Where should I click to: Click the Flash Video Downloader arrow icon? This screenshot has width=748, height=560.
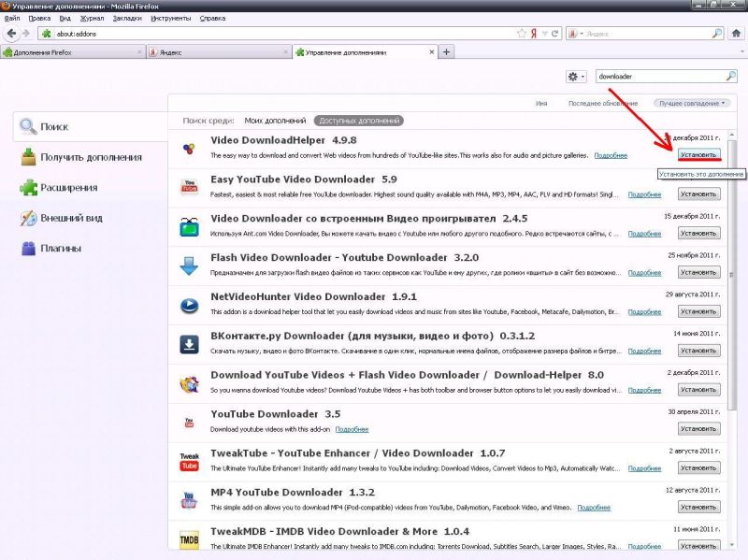(x=189, y=266)
